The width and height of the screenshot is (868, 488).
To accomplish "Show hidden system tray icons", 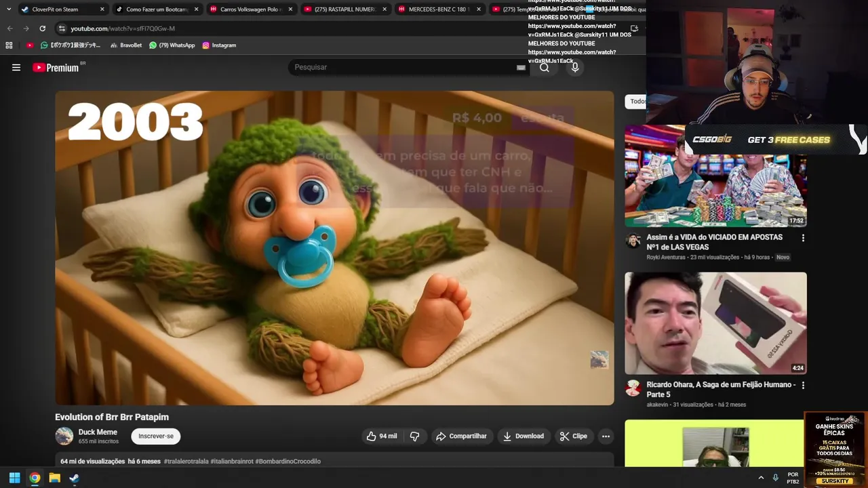I will tap(760, 478).
